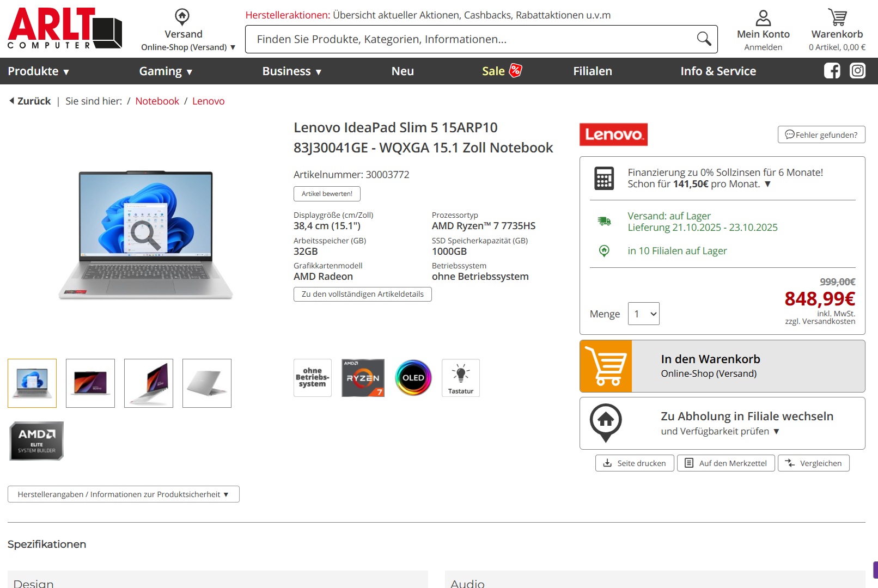Screen dimensions: 878x588
Task: Click the '0 Artikel, 0,00 €' cart summary
Action: point(837,47)
